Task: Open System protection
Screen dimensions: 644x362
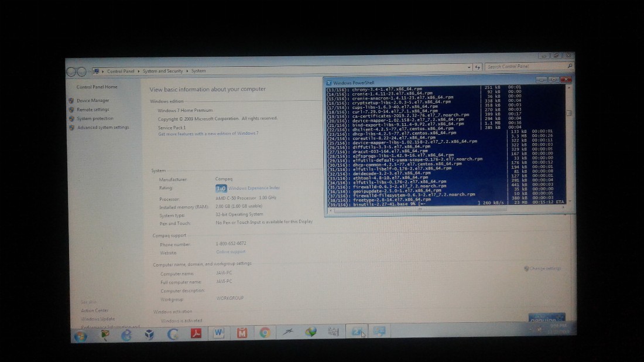Action: [95, 119]
